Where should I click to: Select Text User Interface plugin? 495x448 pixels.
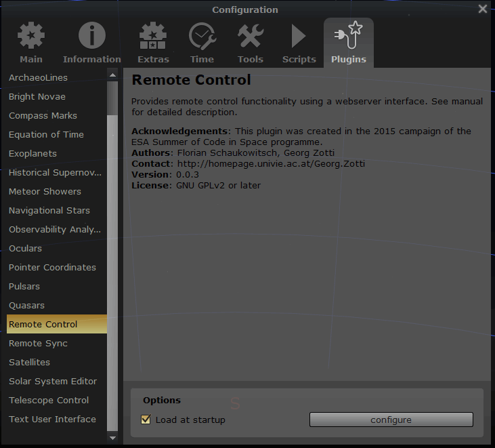point(57,419)
